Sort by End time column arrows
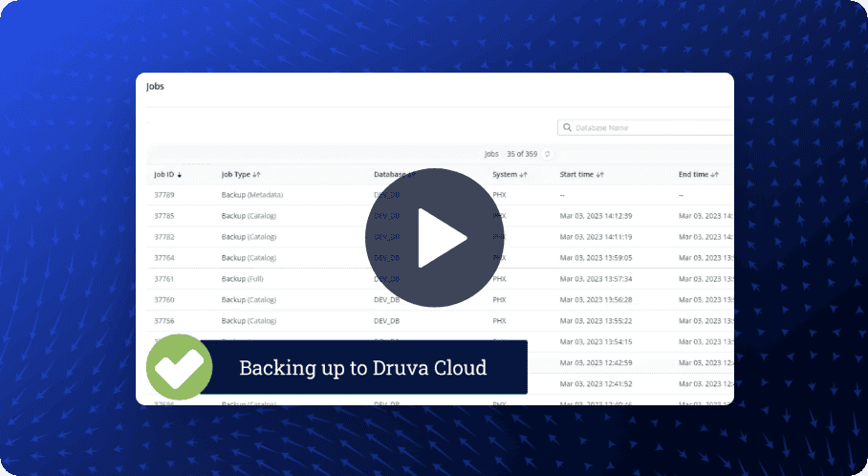 [x=714, y=175]
